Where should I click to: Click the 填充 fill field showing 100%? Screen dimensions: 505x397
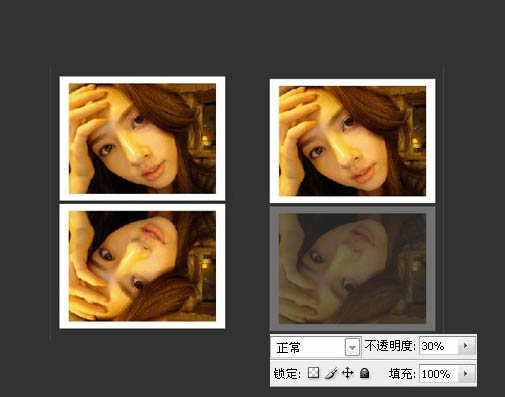click(x=439, y=374)
